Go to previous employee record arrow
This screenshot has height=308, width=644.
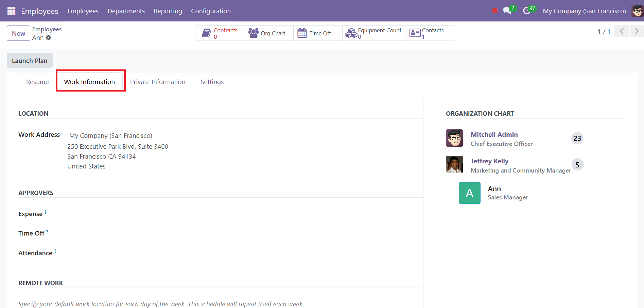point(622,31)
